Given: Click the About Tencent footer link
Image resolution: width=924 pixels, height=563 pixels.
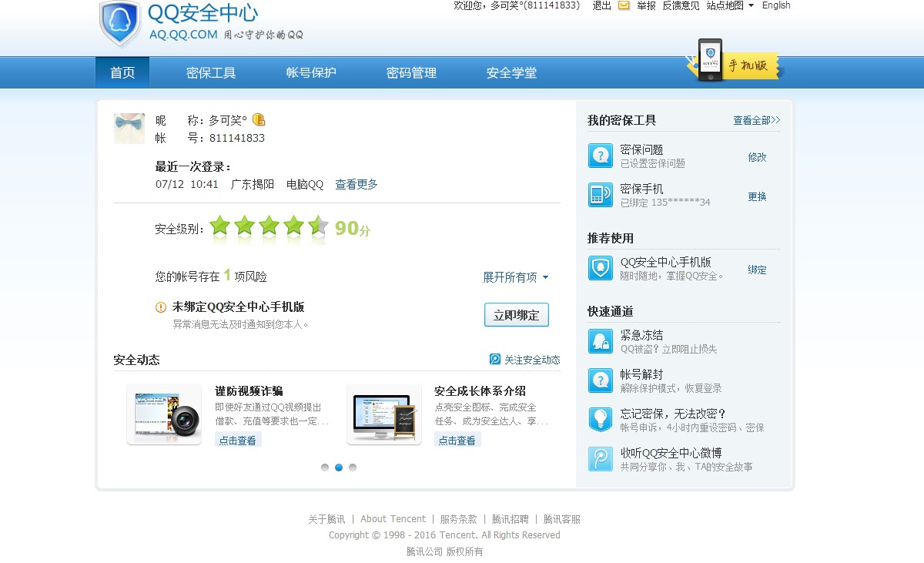Looking at the screenshot, I should click(x=393, y=519).
